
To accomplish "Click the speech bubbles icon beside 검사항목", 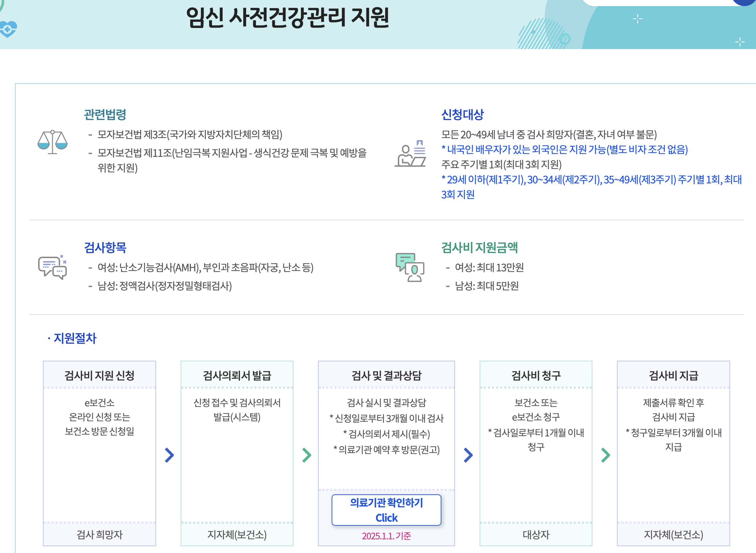I will click(x=52, y=267).
